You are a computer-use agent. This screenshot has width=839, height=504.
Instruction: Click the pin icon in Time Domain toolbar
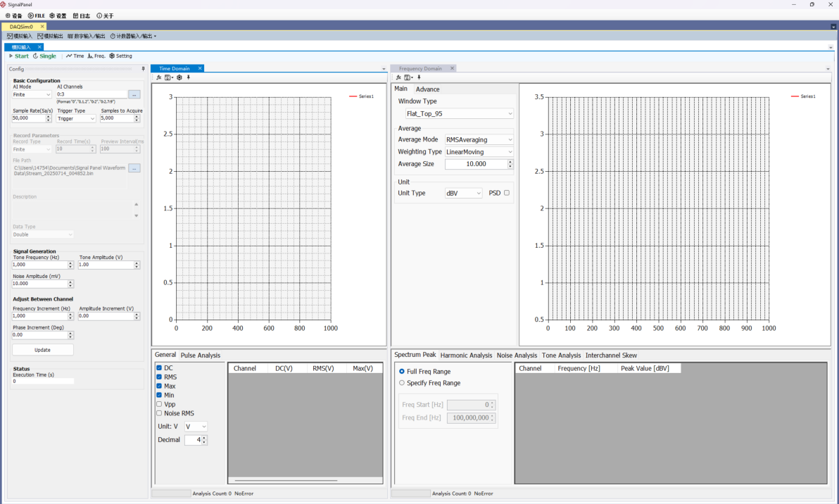[189, 77]
